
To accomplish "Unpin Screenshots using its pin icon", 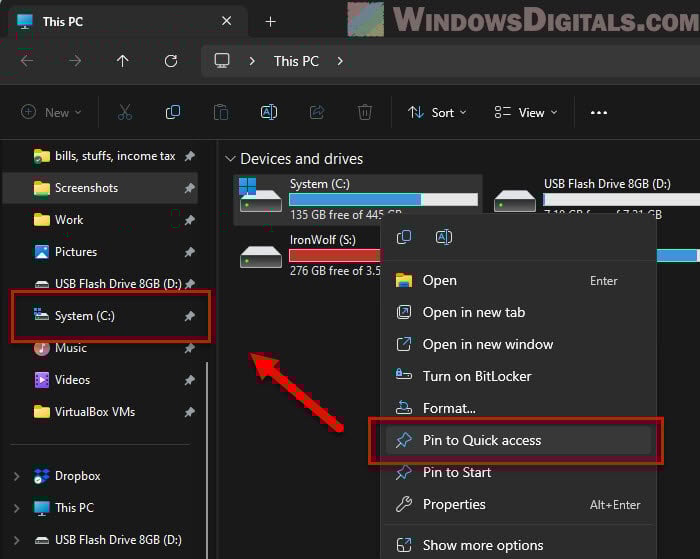I will (x=190, y=188).
